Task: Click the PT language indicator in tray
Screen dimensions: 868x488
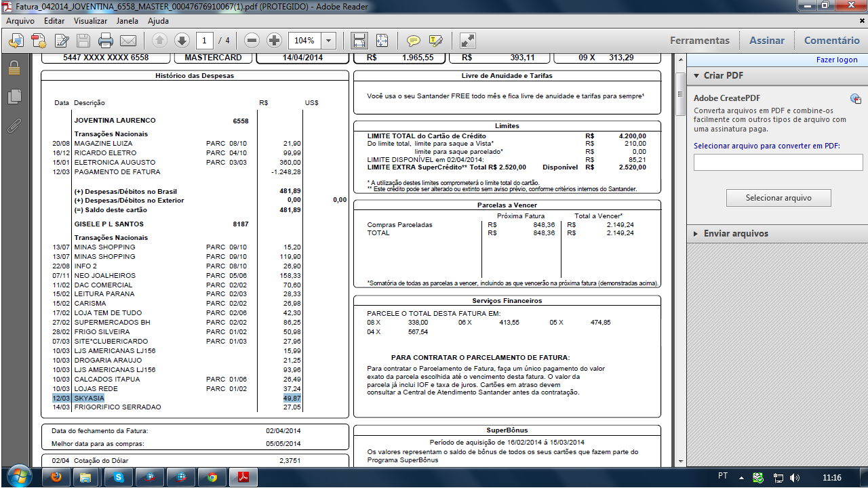Action: point(723,476)
